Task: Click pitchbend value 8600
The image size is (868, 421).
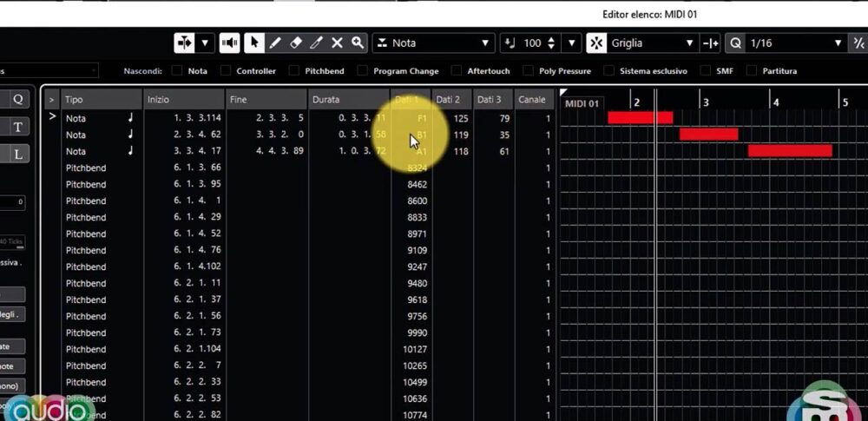Action: point(417,201)
